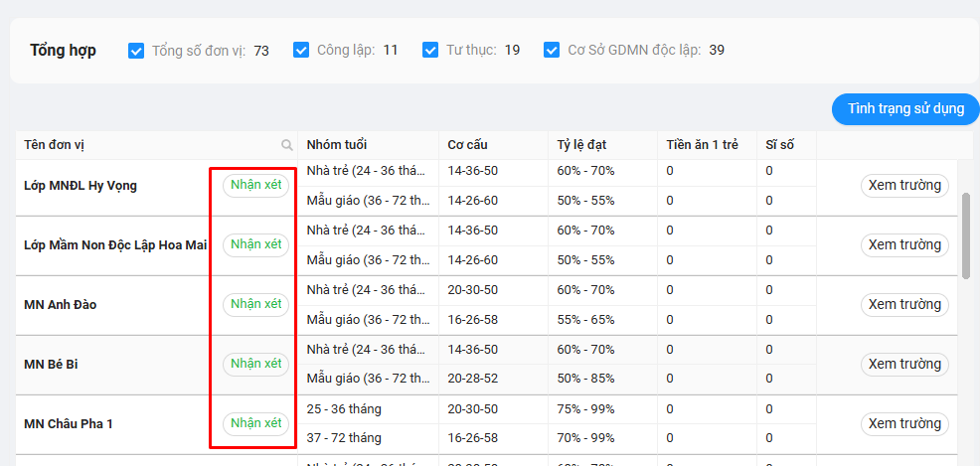Click Nhận xét for Lớp Mầm Non Độc Lập Hoa Mai
The height and width of the screenshot is (466, 980).
tap(255, 244)
